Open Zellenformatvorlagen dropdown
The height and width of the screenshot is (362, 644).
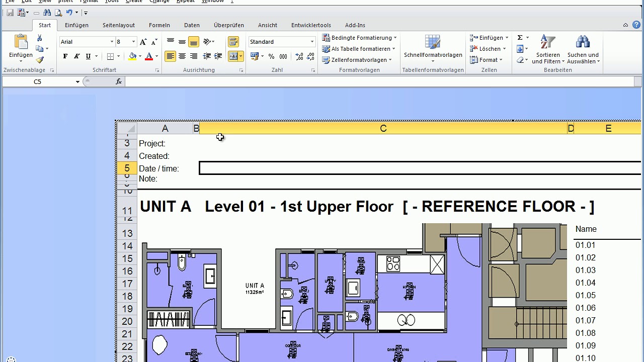[x=357, y=60]
